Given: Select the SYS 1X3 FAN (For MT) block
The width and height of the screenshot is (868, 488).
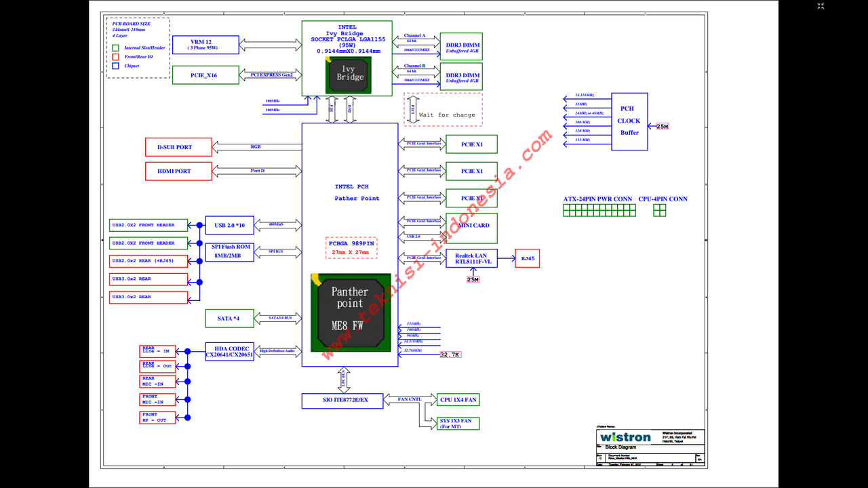Looking at the screenshot, I should click(458, 424).
